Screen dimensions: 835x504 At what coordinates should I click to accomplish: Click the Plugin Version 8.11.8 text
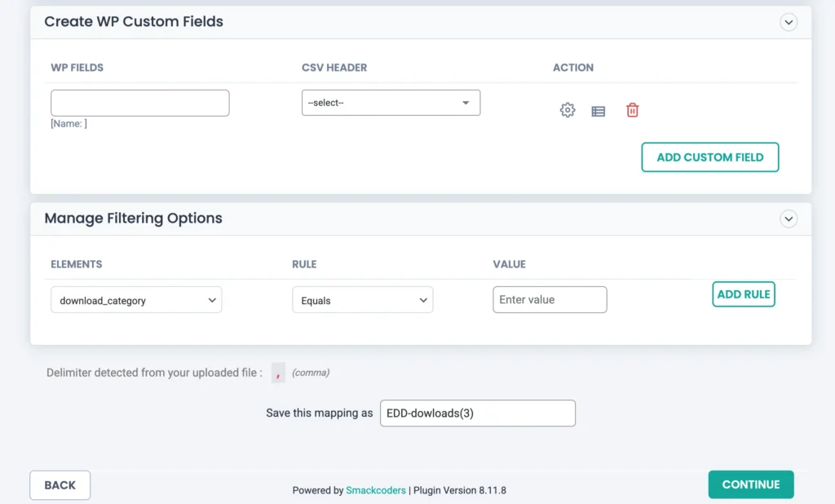tap(460, 490)
